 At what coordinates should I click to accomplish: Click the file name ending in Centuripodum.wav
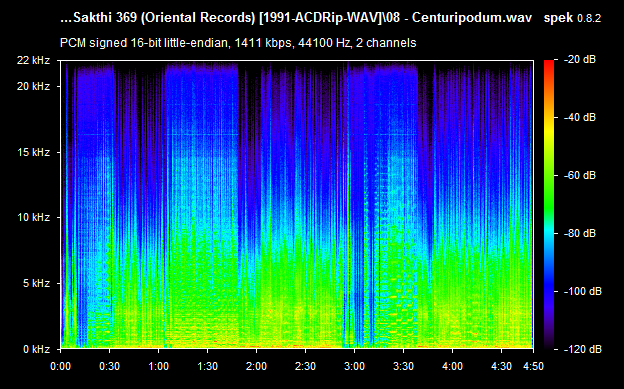click(x=296, y=18)
